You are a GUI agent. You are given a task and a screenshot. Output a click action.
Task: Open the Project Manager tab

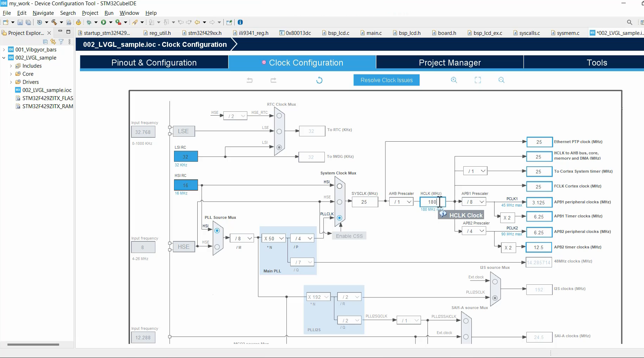450,63
